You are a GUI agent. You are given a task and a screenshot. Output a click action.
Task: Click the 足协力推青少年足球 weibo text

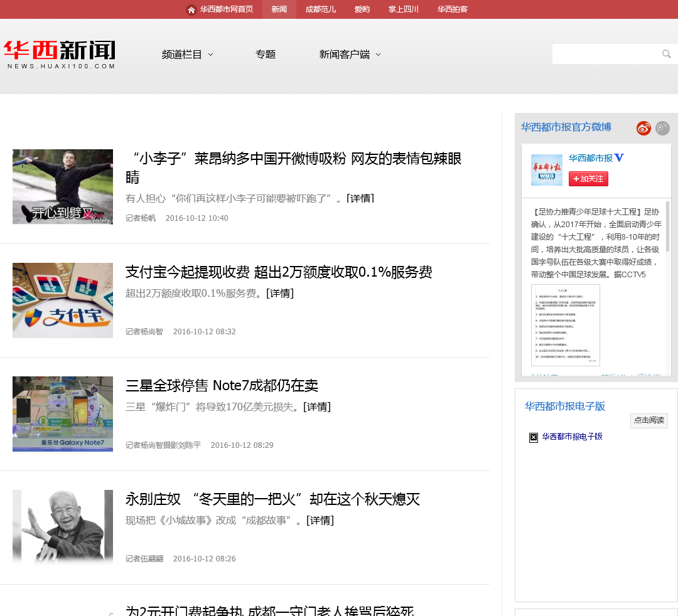click(596, 243)
